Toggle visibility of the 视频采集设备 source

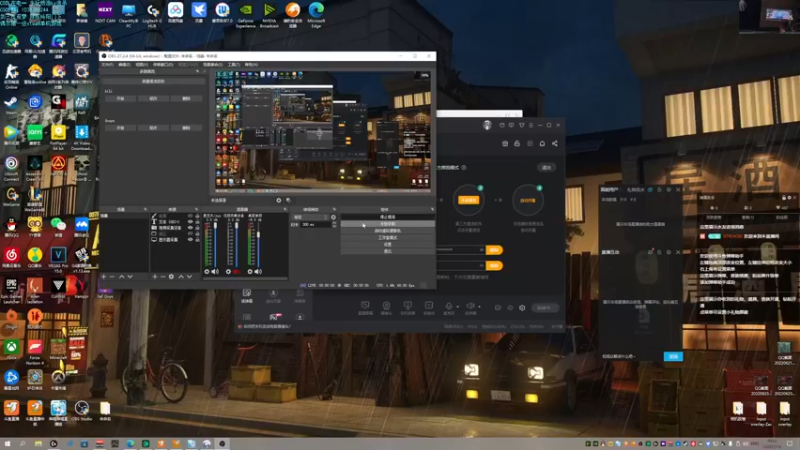pos(190,228)
